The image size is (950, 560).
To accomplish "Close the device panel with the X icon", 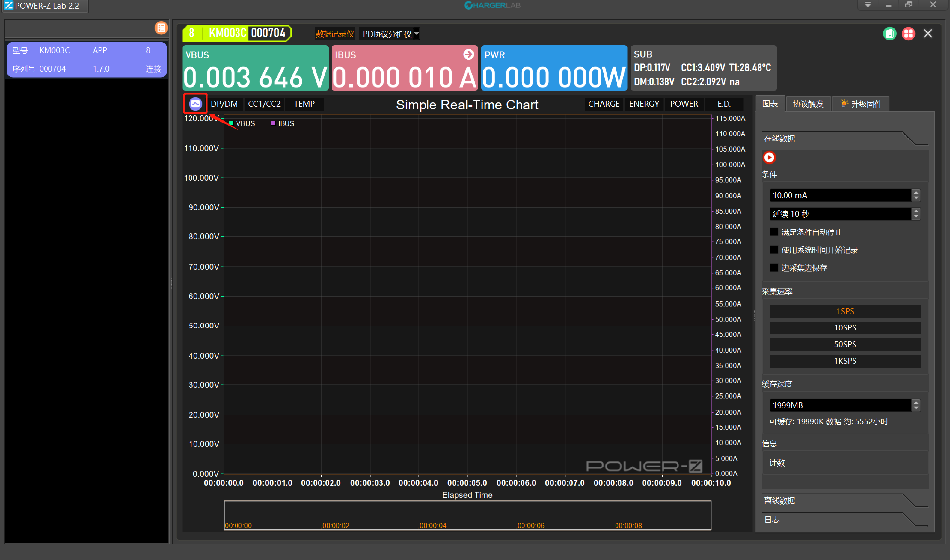I will 928,34.
